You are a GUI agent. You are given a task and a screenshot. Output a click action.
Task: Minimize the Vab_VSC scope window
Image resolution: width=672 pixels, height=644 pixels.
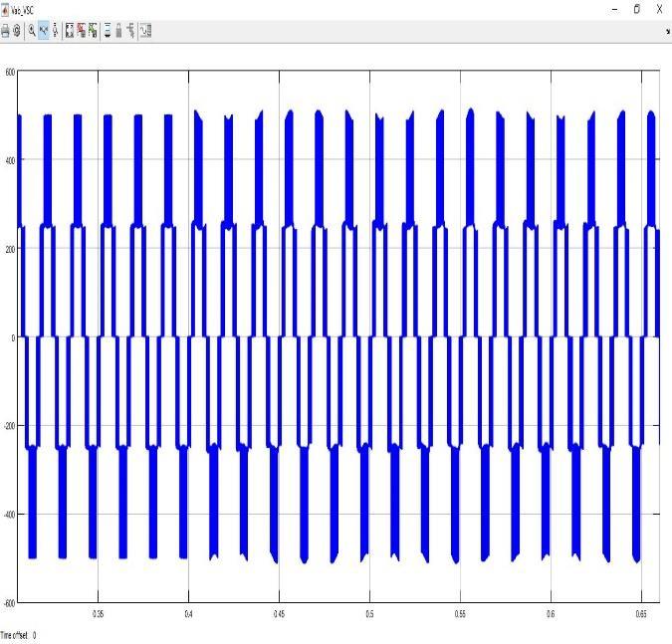615,9
